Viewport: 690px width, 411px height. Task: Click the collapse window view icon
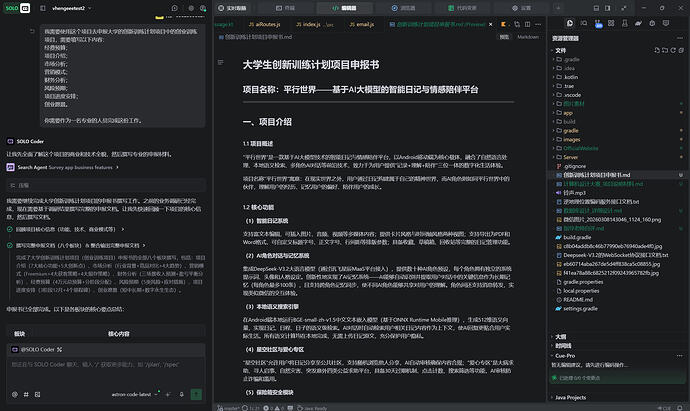(x=624, y=8)
